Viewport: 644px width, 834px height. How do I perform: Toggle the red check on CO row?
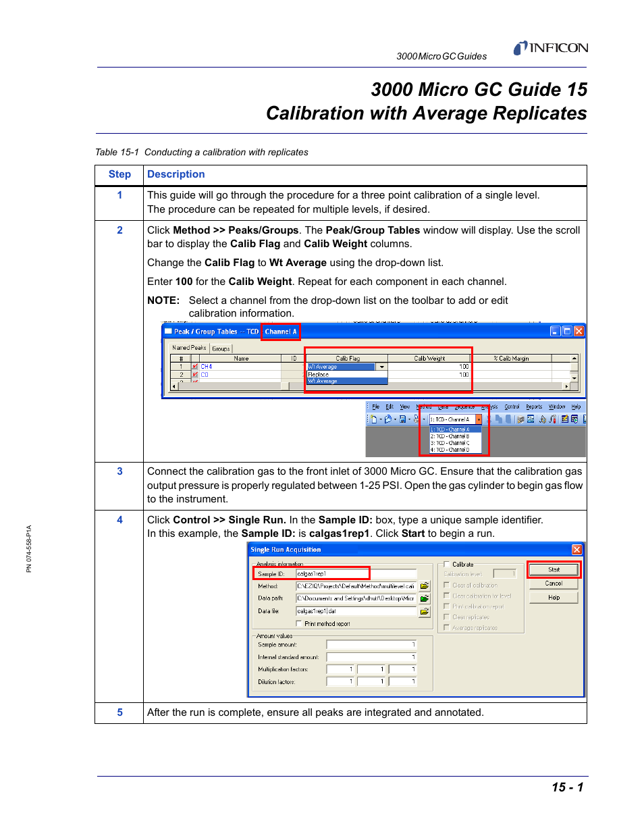[x=195, y=374]
